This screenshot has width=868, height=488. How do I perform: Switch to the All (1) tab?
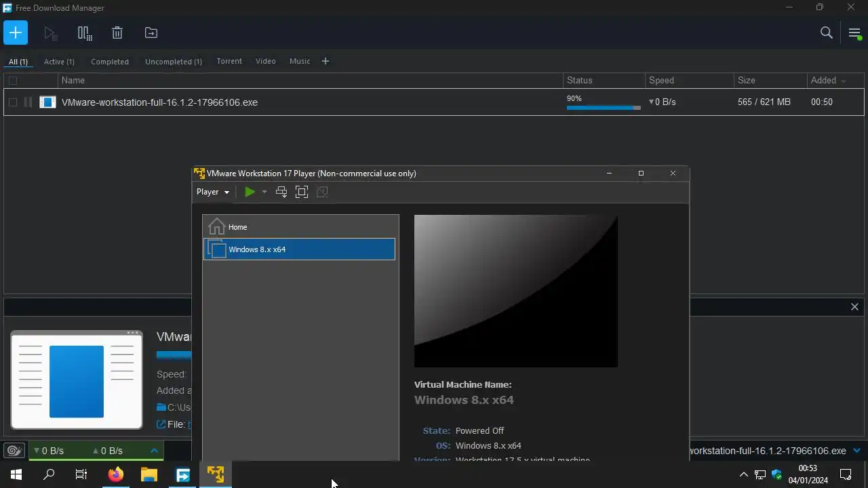tap(18, 62)
